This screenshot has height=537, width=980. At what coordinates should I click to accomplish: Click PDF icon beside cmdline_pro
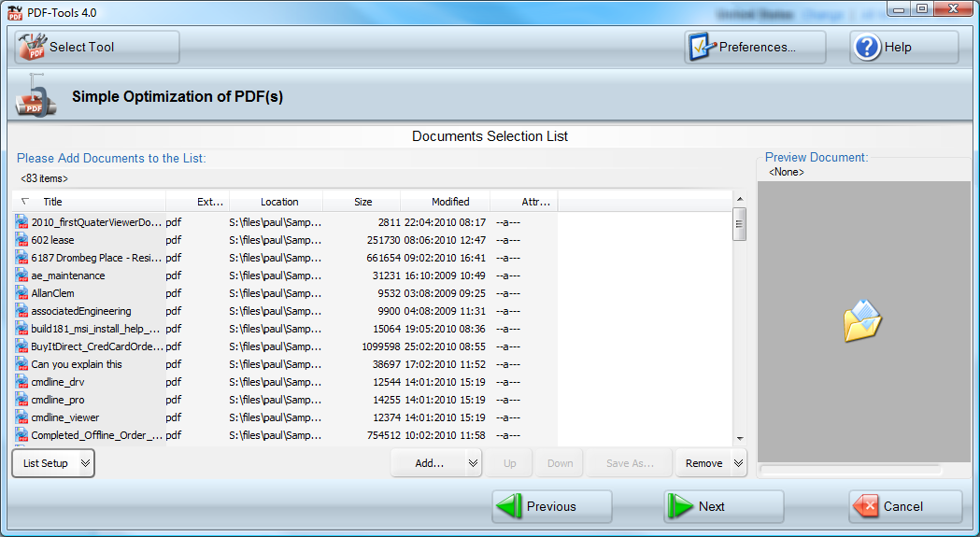21,400
